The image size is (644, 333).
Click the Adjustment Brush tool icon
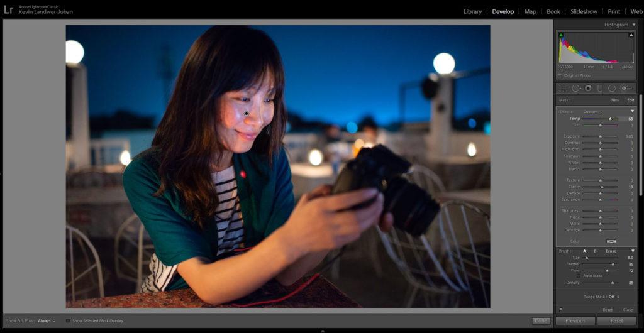(x=626, y=89)
